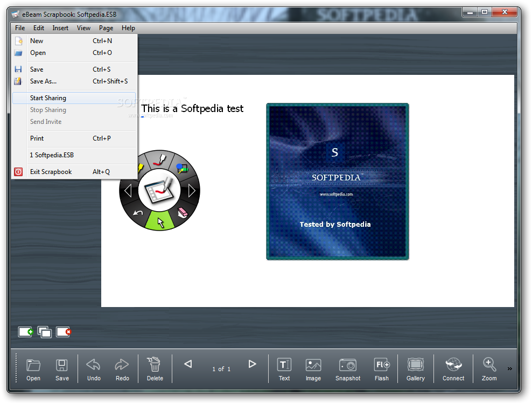Choose Open in the File dropdown menu
Image resolution: width=532 pixels, height=404 pixels.
click(74, 53)
